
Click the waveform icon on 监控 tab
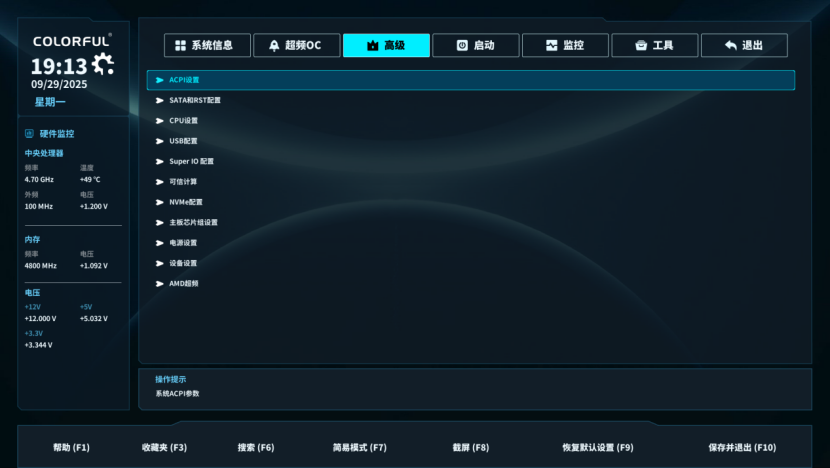click(552, 46)
